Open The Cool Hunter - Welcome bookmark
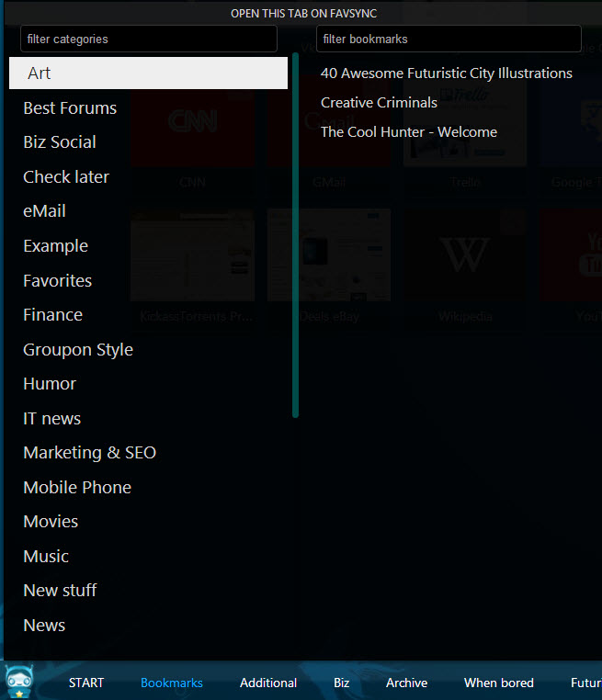The height and width of the screenshot is (700, 602). (x=409, y=132)
